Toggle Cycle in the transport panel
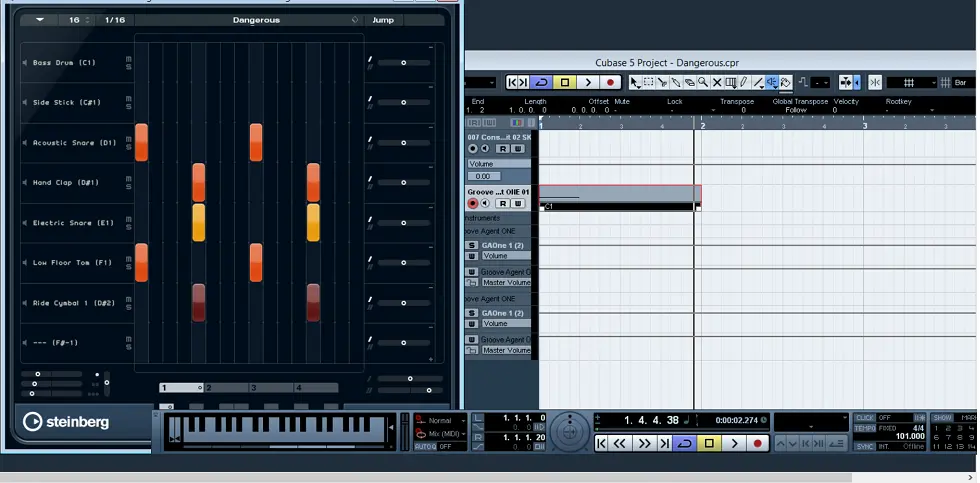Image resolution: width=980 pixels, height=483 pixels. click(685, 444)
